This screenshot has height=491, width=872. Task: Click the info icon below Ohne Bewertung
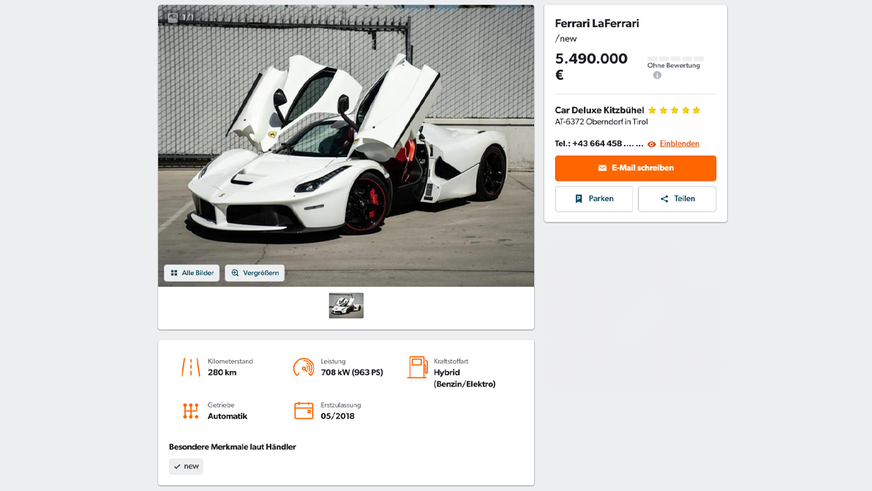[x=657, y=75]
